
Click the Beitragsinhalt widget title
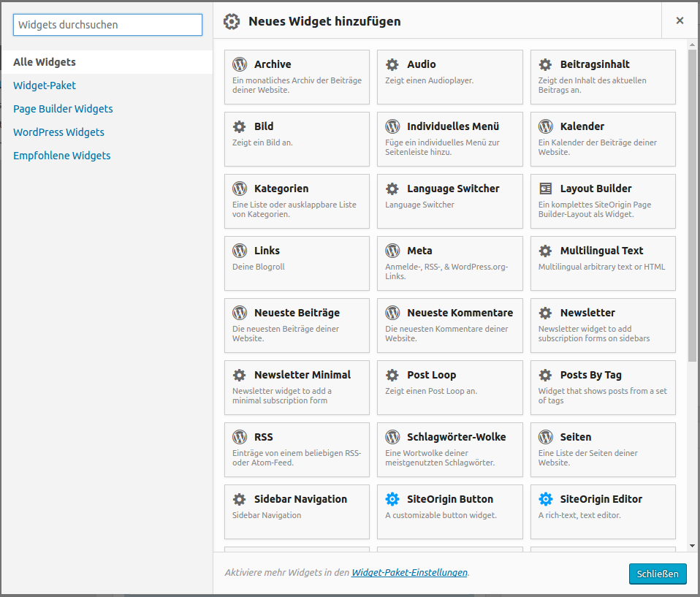point(595,64)
